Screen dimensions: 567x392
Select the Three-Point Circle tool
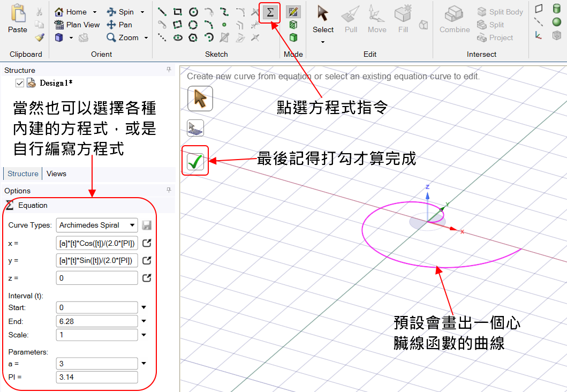tap(193, 25)
